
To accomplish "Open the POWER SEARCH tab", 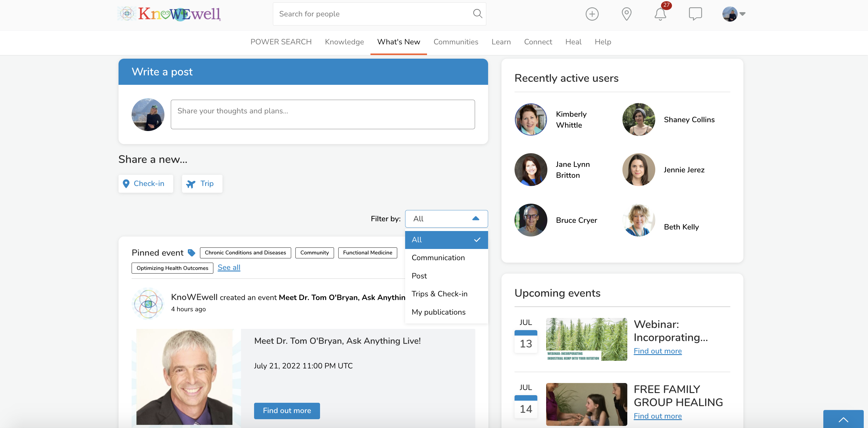I will pyautogui.click(x=281, y=42).
